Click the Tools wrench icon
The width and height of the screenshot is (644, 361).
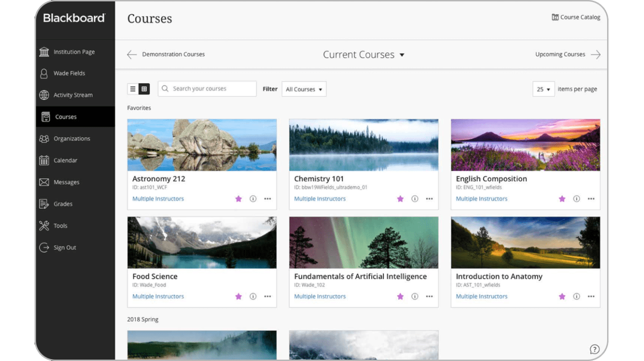(x=44, y=226)
